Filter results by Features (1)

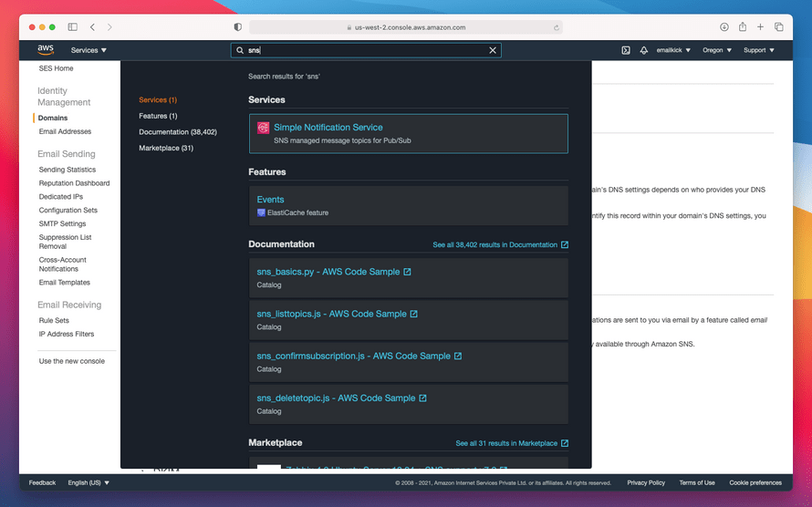point(158,116)
